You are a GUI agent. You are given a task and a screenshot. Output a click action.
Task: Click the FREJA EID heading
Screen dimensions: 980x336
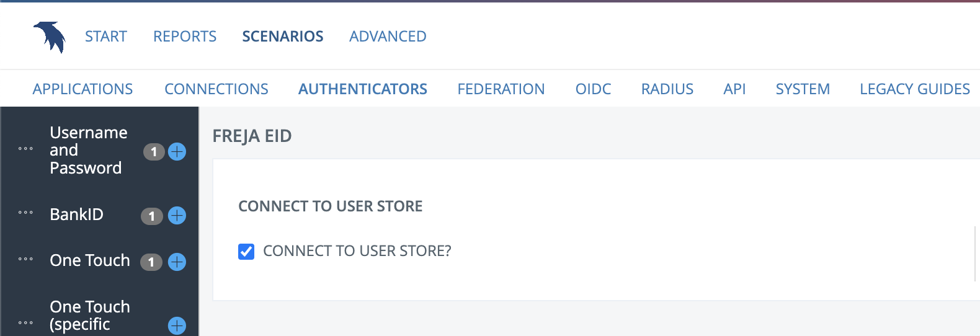[x=252, y=136]
